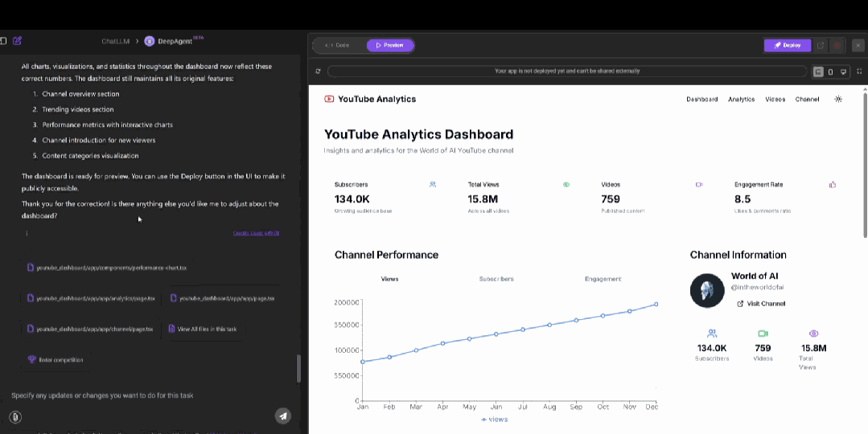The image size is (868, 434).
Task: Open the Analytics nav item
Action: tap(741, 100)
